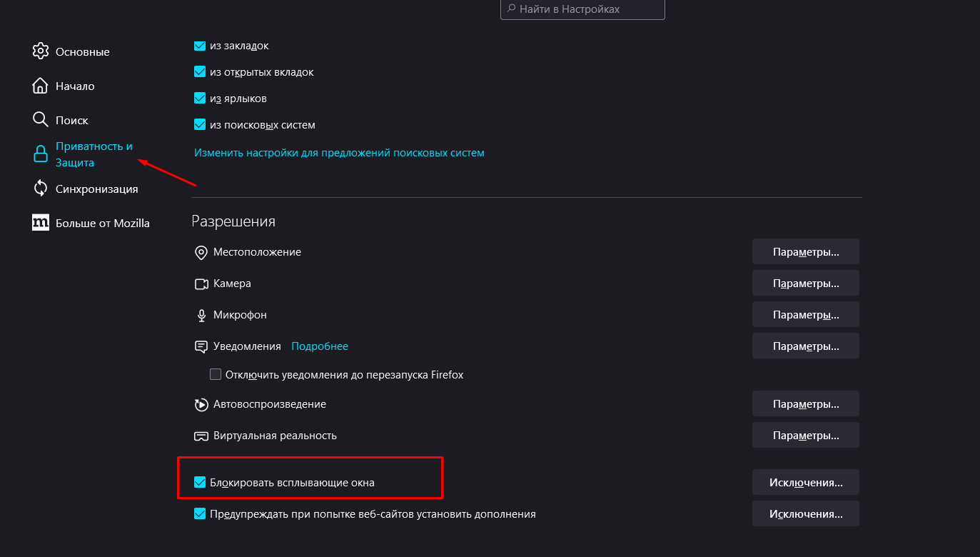Click the sync icon for Синхронизация
Image resolution: width=980 pixels, height=557 pixels.
click(41, 189)
